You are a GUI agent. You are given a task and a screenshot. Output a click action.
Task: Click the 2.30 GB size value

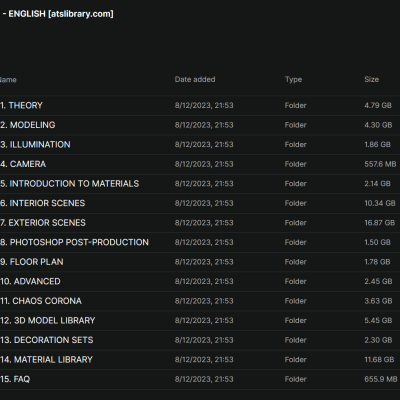[x=378, y=340]
